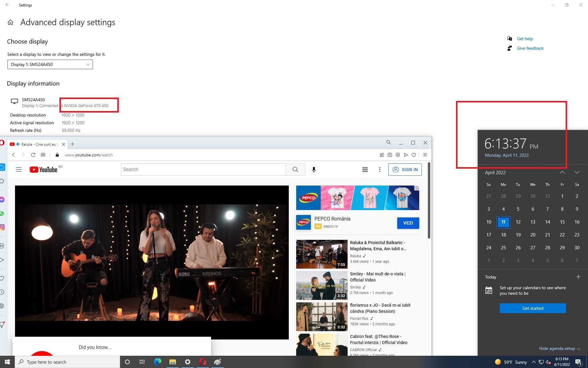Open Messenger in Opera sidebar
Viewport: 588px width, 368px height.
pos(2,200)
